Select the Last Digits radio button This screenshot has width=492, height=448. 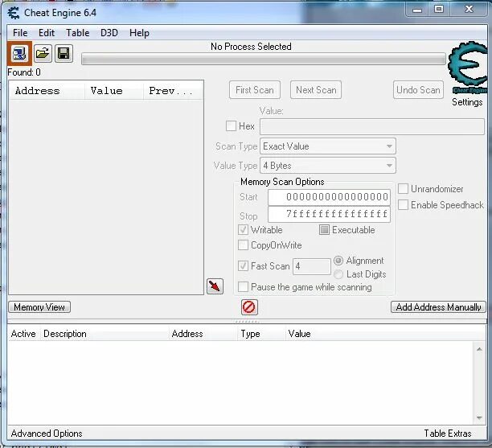pos(338,274)
